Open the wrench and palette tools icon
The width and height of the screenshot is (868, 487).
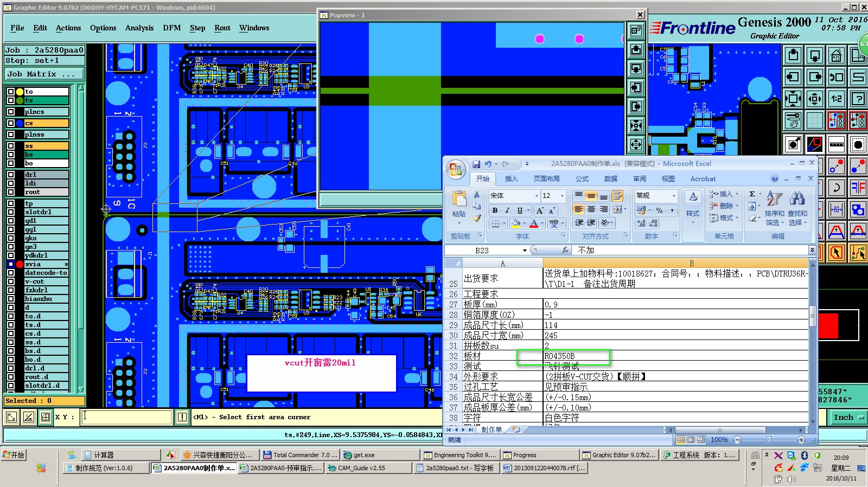[793, 120]
